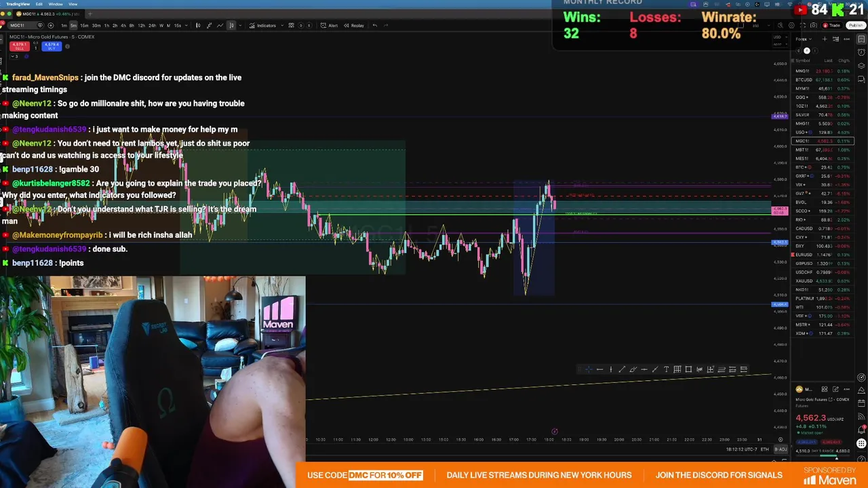Open the 18:12:12 UTC-7 timezone menu
Image resolution: width=868 pixels, height=488 pixels.
tap(741, 449)
